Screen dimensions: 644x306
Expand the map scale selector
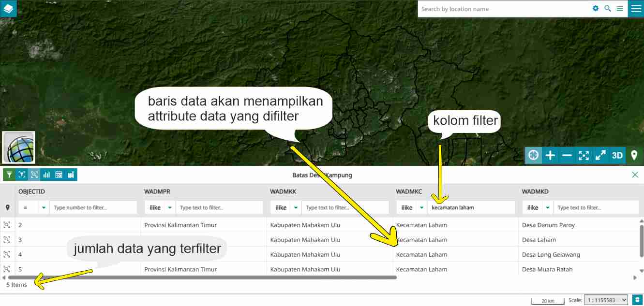coord(606,300)
